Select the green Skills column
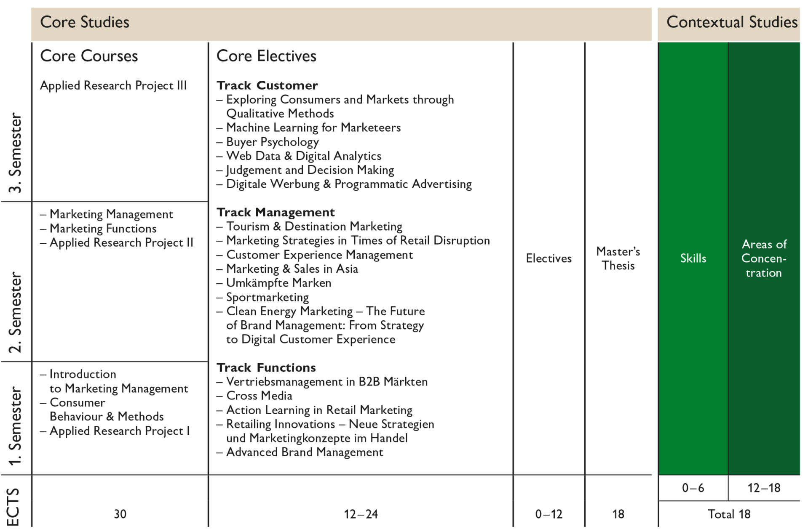This screenshot has width=808, height=532. [x=693, y=258]
